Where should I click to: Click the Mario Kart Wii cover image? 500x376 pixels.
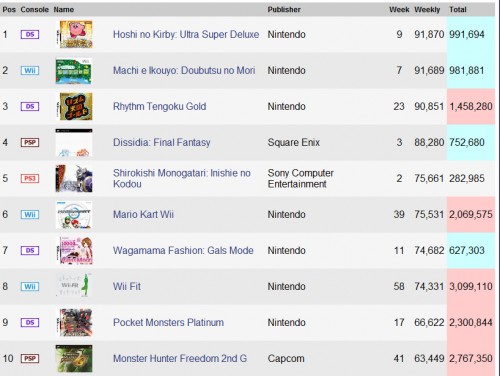click(74, 214)
